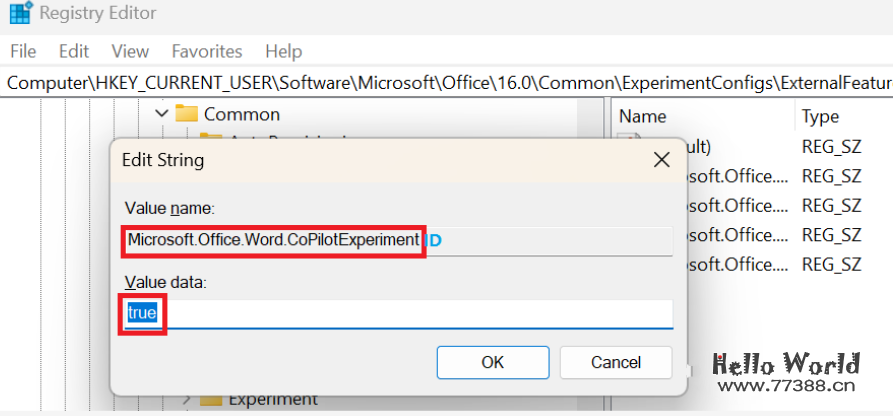893x416 pixels.
Task: Select the first REG_SZ type cell
Action: [831, 146]
